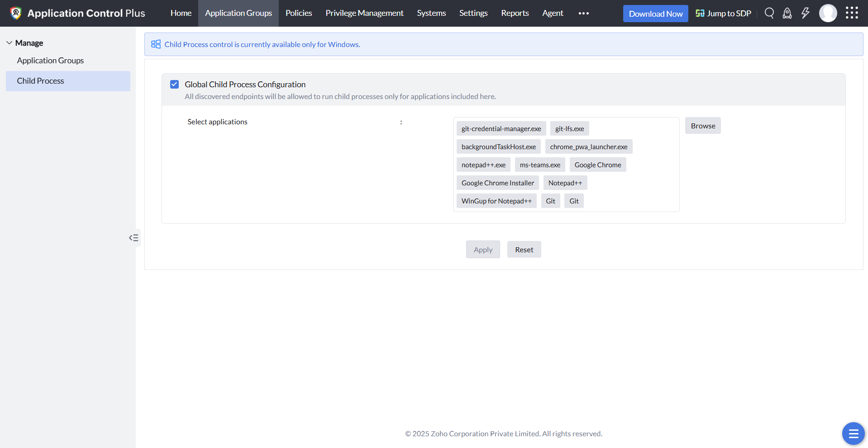This screenshot has width=868, height=448.
Task: Select Application Groups in the top navigation
Action: pos(238,13)
